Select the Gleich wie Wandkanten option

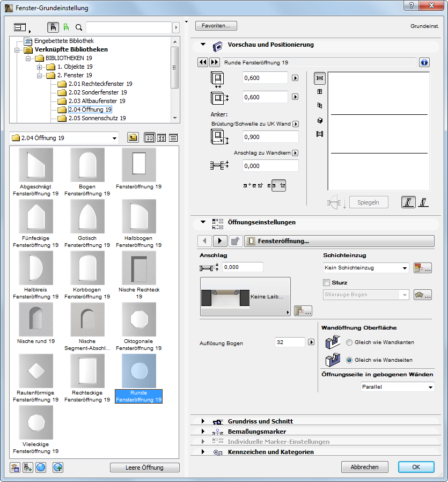(349, 342)
